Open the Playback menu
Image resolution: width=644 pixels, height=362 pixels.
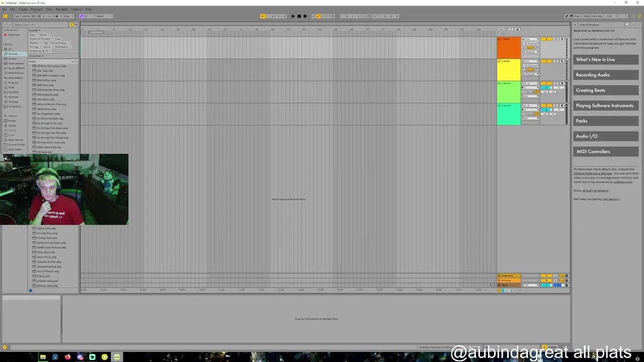point(36,9)
